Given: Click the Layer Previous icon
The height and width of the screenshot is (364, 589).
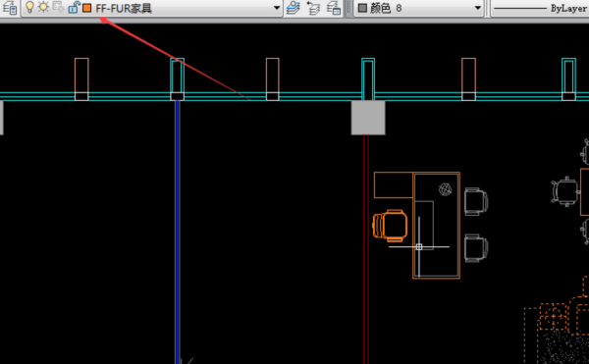Looking at the screenshot, I should point(313,8).
